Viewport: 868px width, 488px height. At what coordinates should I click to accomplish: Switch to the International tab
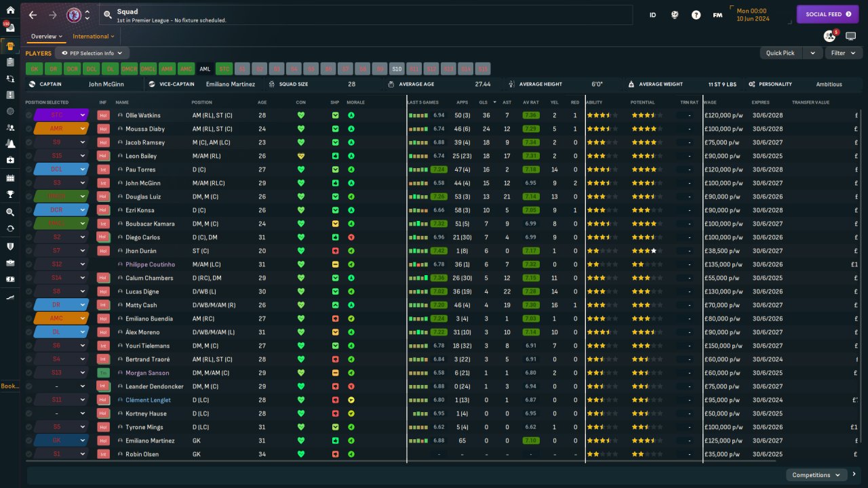coord(94,37)
